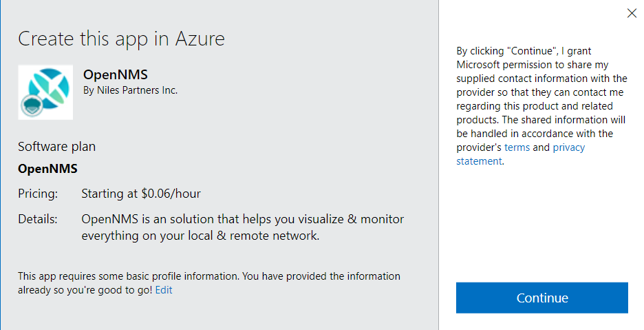Screen dimensions: 644x330
Task: Select the bold OpenNMS plan name
Action: click(x=47, y=169)
